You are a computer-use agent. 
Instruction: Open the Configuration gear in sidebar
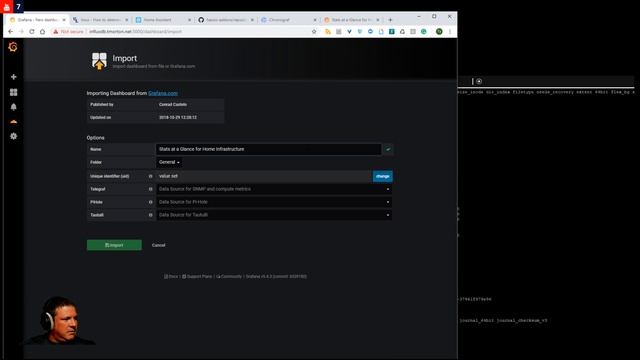[13, 136]
